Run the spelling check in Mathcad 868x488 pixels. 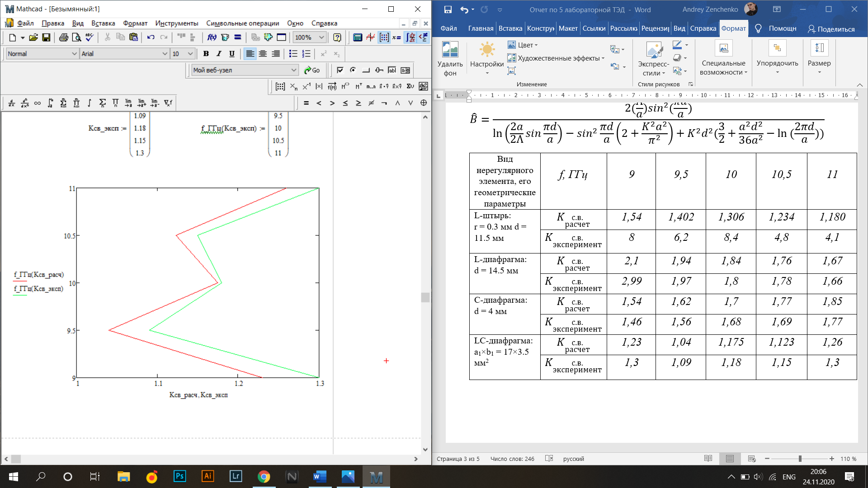click(x=90, y=38)
